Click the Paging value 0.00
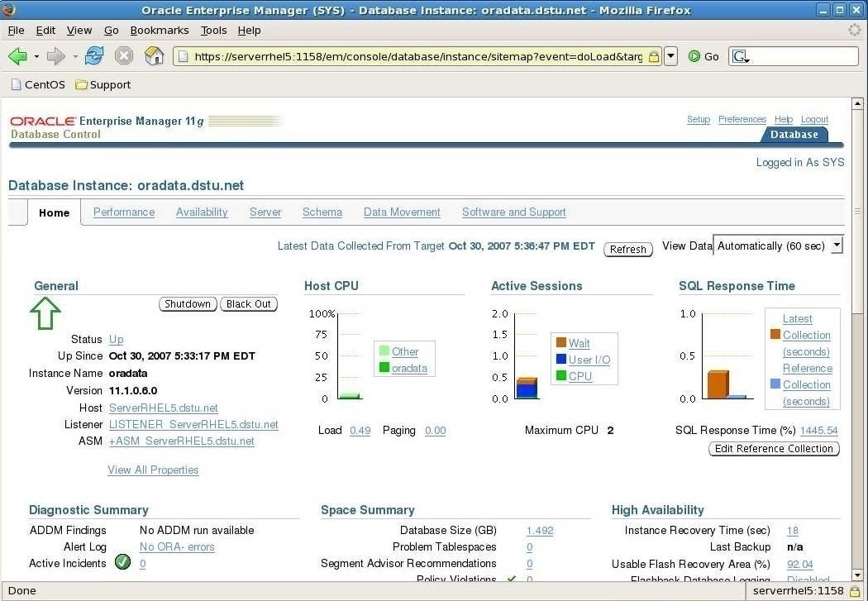This screenshot has height=601, width=868. click(x=435, y=431)
